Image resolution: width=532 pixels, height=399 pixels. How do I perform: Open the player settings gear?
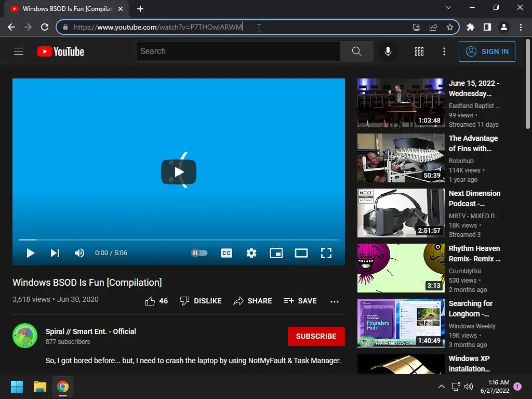pos(251,253)
